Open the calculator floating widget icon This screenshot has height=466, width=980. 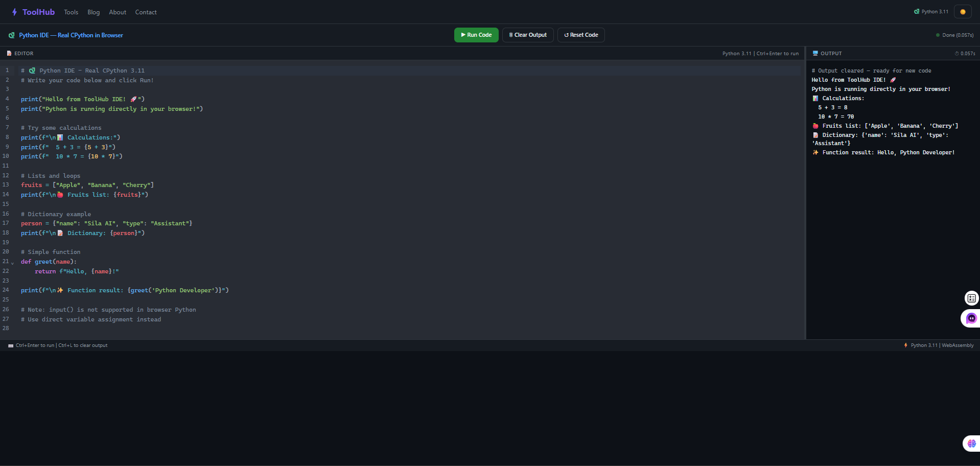tap(972, 298)
